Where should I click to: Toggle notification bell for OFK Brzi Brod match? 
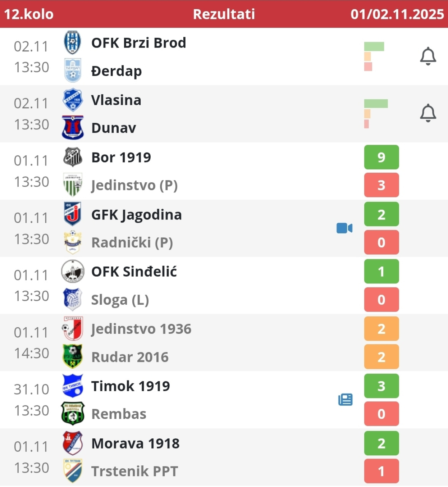428,56
